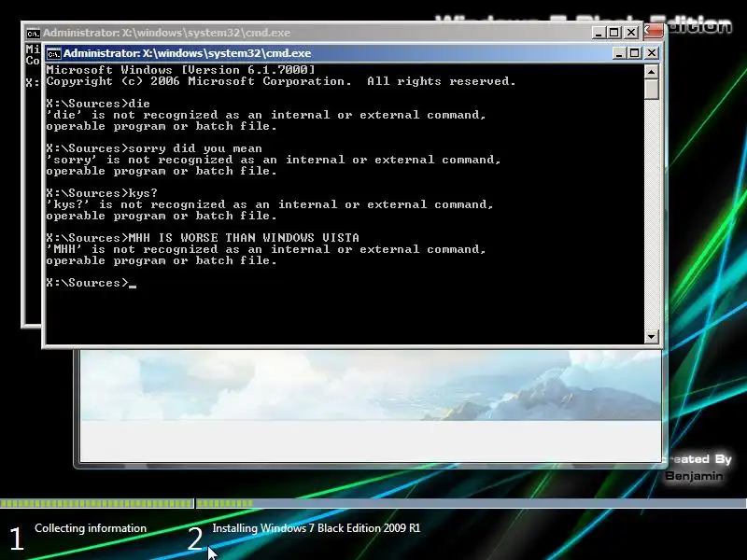
Task: Click the 'Collecting information' step label
Action: click(x=91, y=528)
